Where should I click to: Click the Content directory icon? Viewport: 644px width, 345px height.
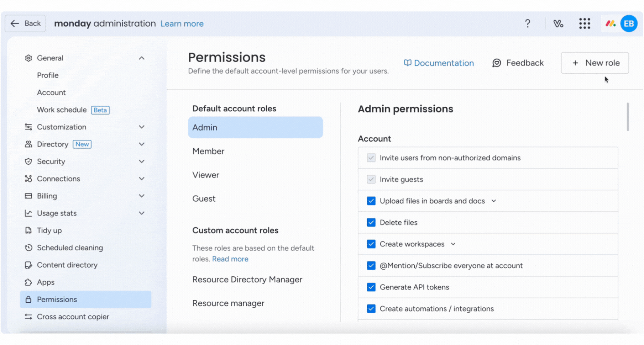pyautogui.click(x=28, y=265)
